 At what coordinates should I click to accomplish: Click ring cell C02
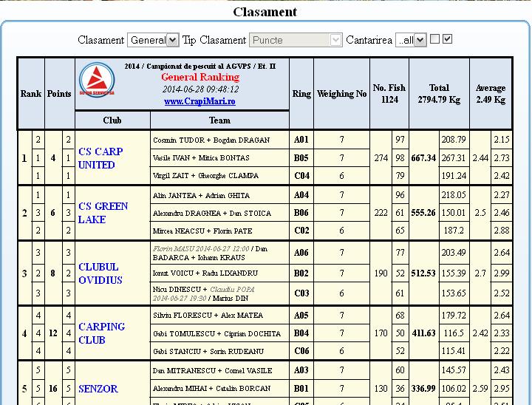[301, 231]
